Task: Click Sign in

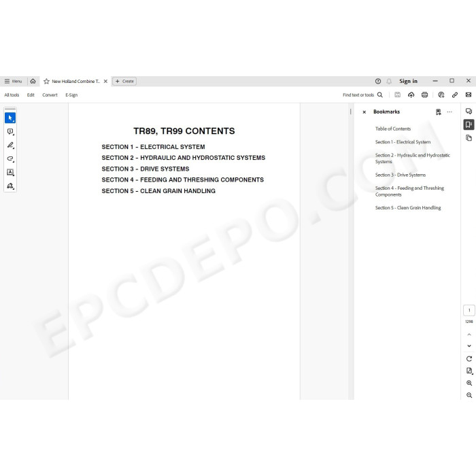Action: click(408, 81)
